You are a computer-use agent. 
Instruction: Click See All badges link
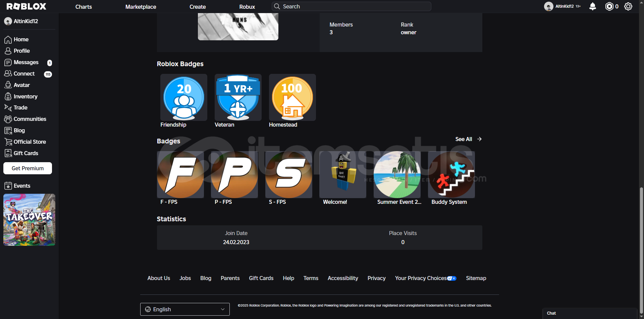click(x=464, y=139)
